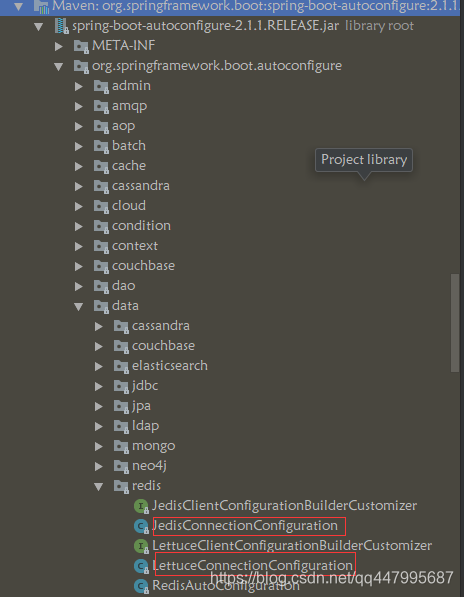The height and width of the screenshot is (597, 464).
Task: Click the batch package folder icon
Action: [101, 146]
